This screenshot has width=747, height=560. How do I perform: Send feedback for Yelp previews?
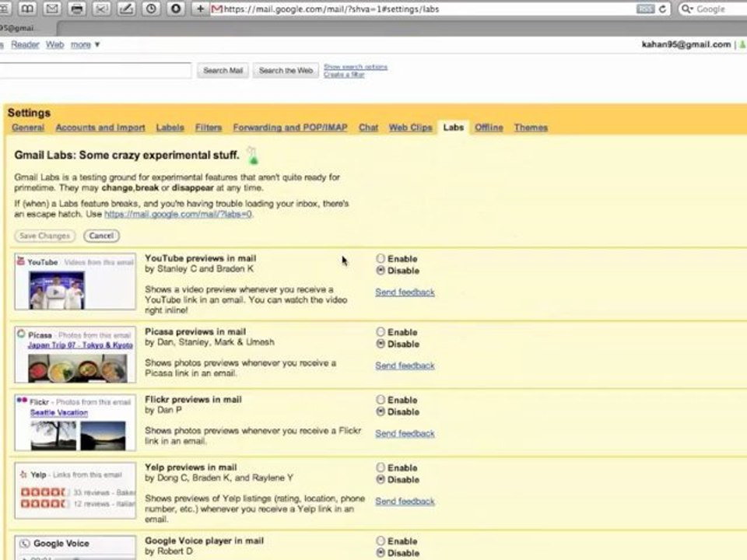coord(405,501)
